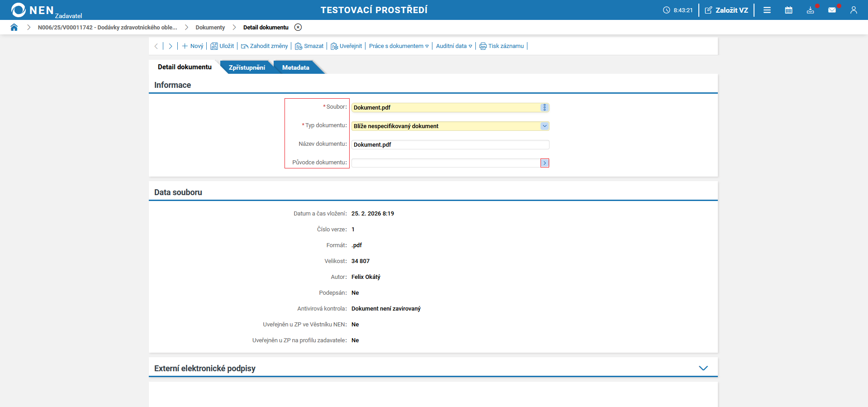Open the hamburger main menu
The width and height of the screenshot is (868, 407).
pyautogui.click(x=767, y=10)
